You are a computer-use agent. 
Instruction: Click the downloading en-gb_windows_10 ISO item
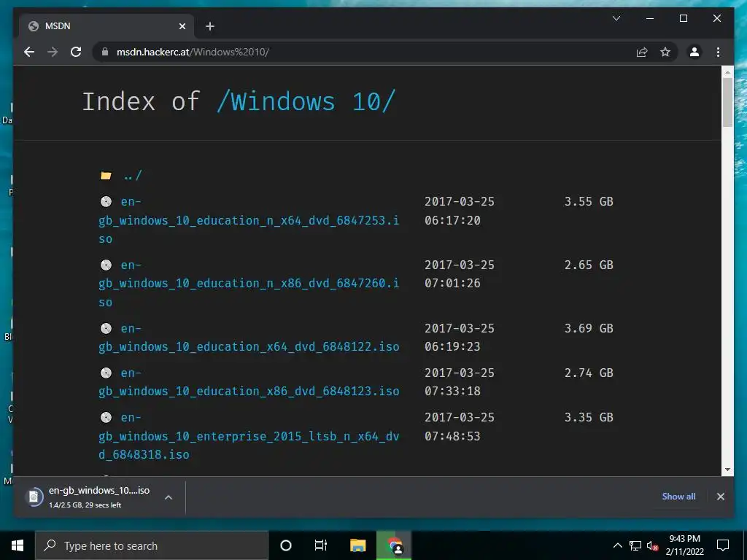click(x=99, y=497)
